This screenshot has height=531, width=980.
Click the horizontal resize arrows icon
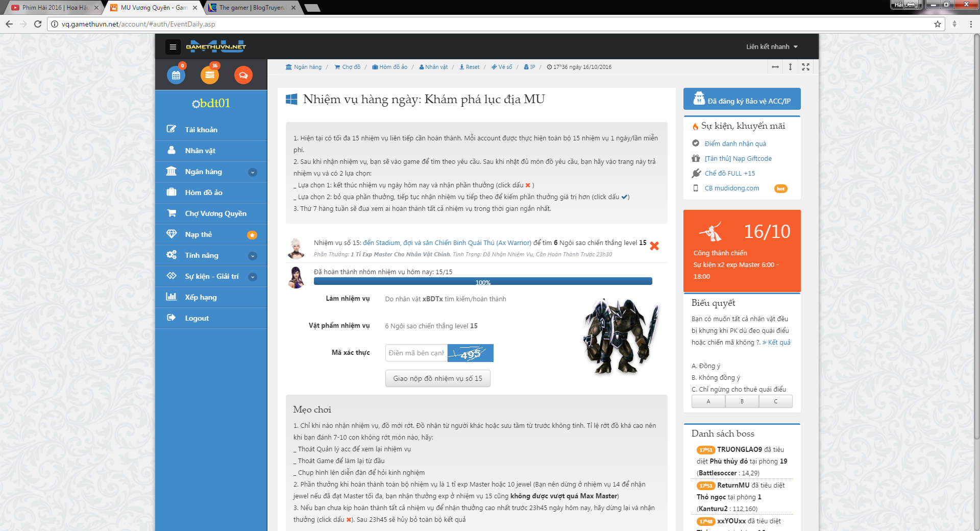[775, 67]
